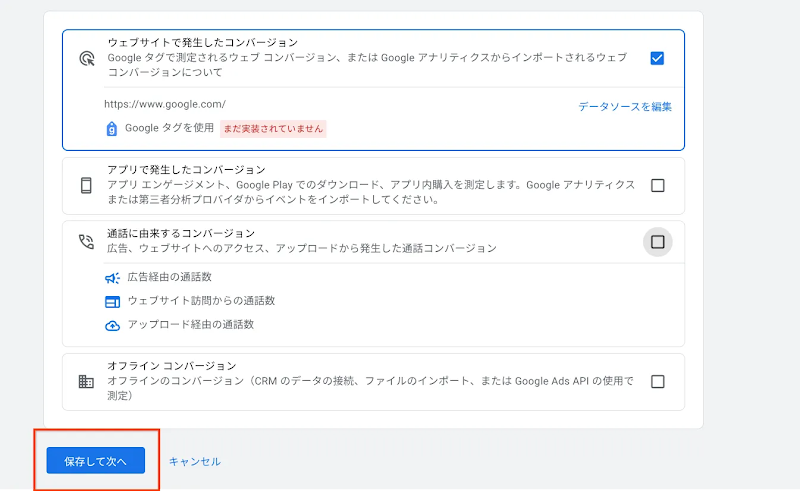Check アプリで発生したコンバージョン checkbox

click(658, 185)
